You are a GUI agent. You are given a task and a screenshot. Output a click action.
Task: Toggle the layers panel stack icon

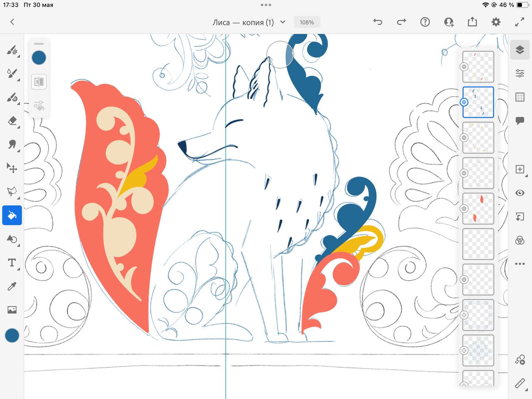coord(520,50)
